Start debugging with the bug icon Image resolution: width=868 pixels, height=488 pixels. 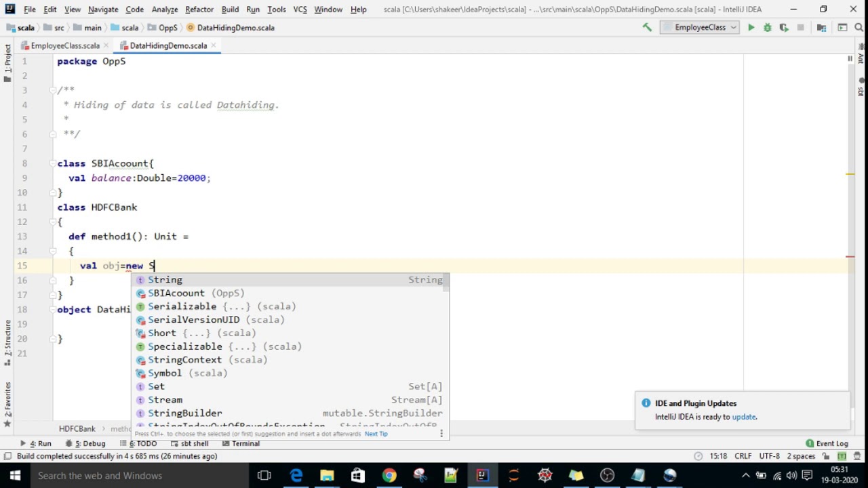767,28
